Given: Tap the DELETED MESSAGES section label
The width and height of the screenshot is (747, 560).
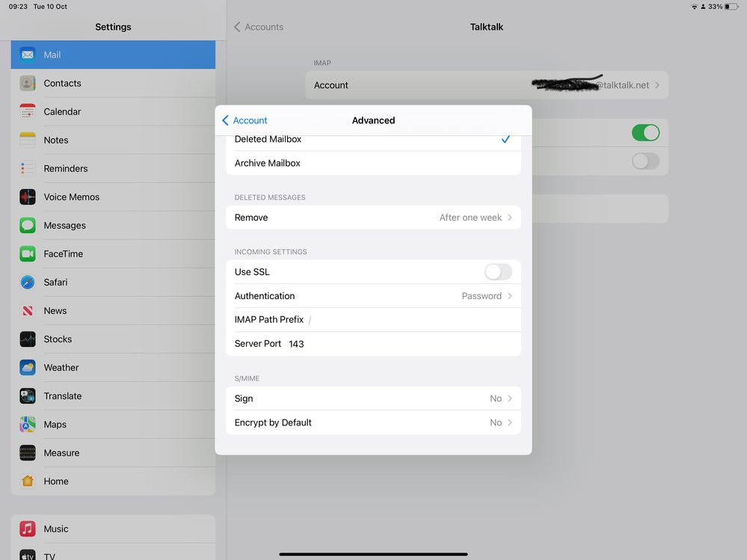Looking at the screenshot, I should [x=270, y=197].
